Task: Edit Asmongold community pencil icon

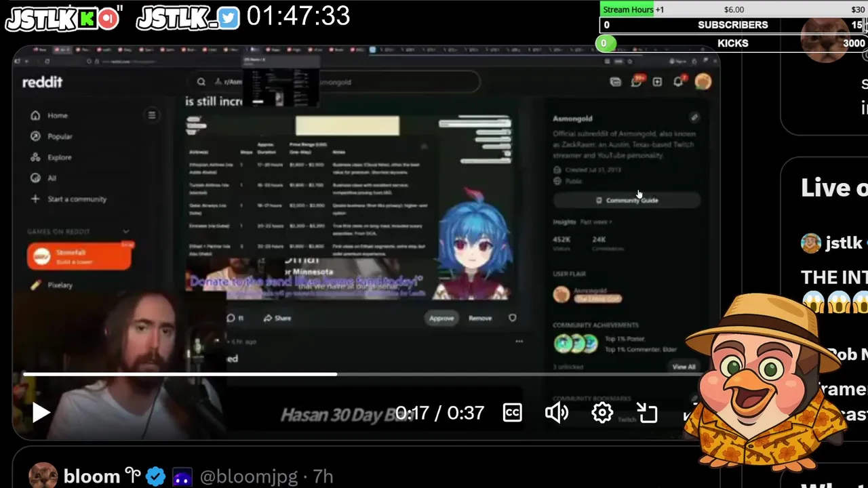Action: click(x=694, y=118)
